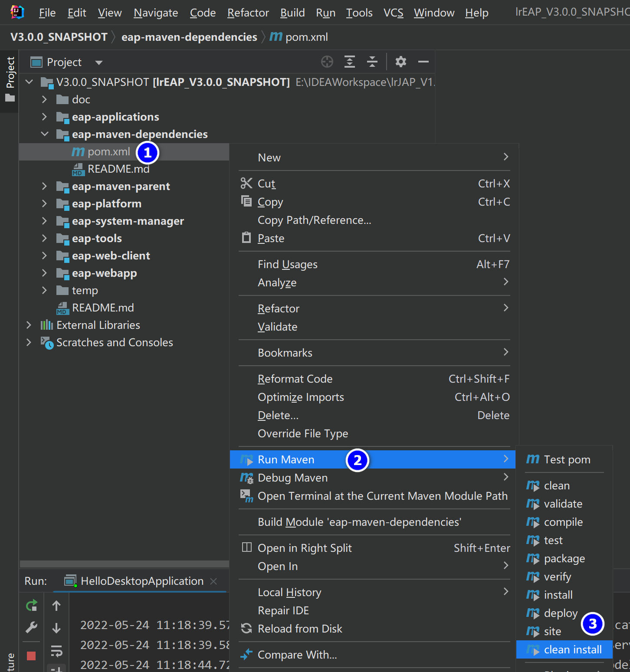Open the Edit menu

click(x=77, y=13)
